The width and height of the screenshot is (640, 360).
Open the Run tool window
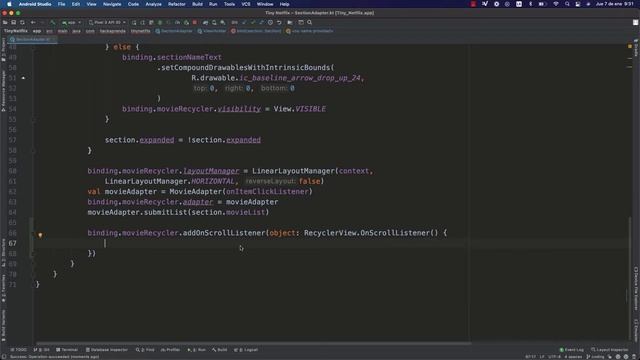tap(197, 350)
